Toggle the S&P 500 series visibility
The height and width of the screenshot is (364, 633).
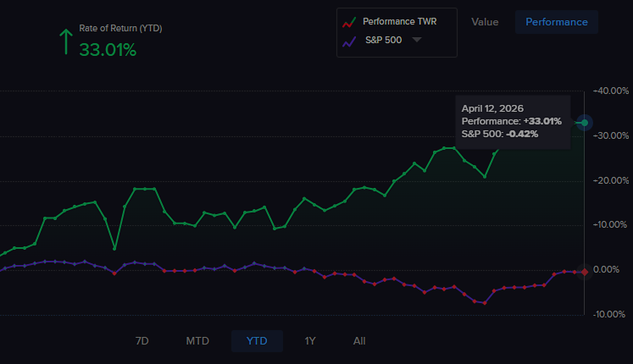click(384, 40)
